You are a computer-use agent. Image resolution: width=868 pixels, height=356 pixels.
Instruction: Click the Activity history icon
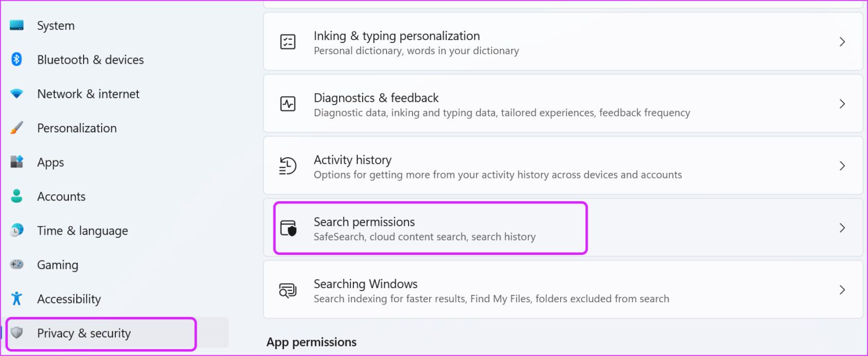(x=288, y=166)
